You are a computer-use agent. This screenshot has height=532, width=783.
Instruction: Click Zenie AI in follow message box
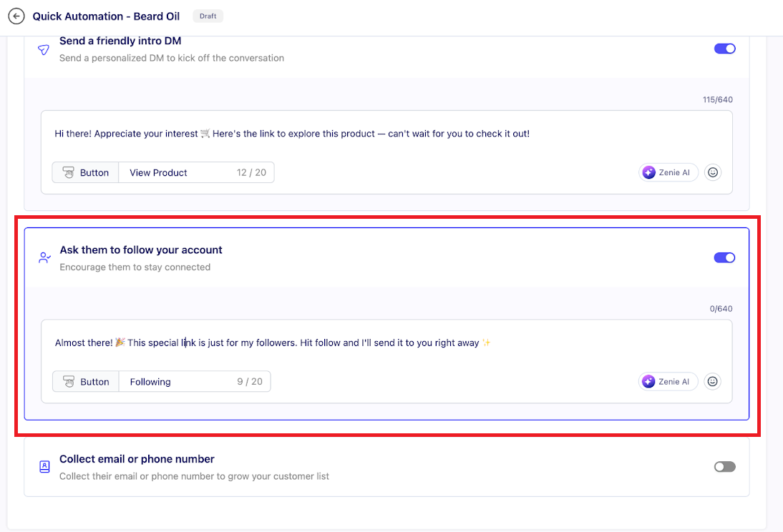[668, 382]
